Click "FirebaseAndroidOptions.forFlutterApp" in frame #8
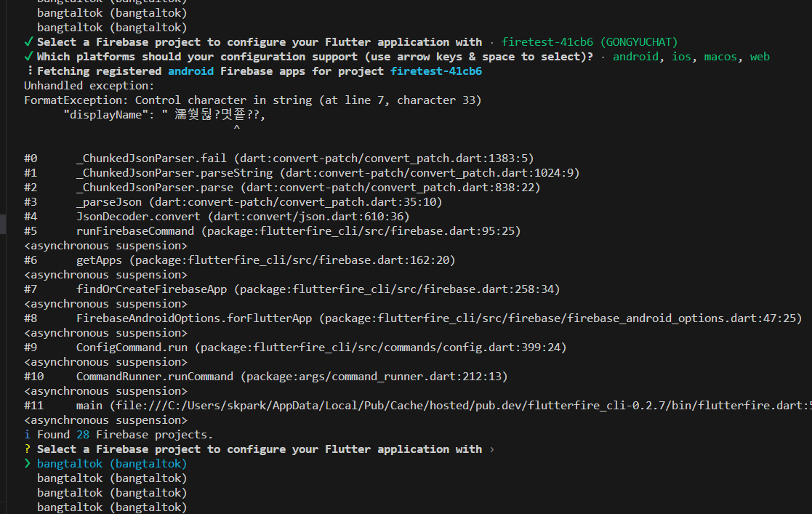Screen dimensions: 812x514 pyautogui.click(x=194, y=318)
